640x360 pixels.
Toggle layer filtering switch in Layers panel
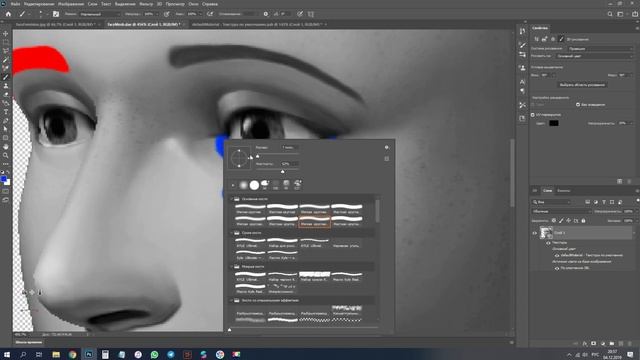click(637, 201)
